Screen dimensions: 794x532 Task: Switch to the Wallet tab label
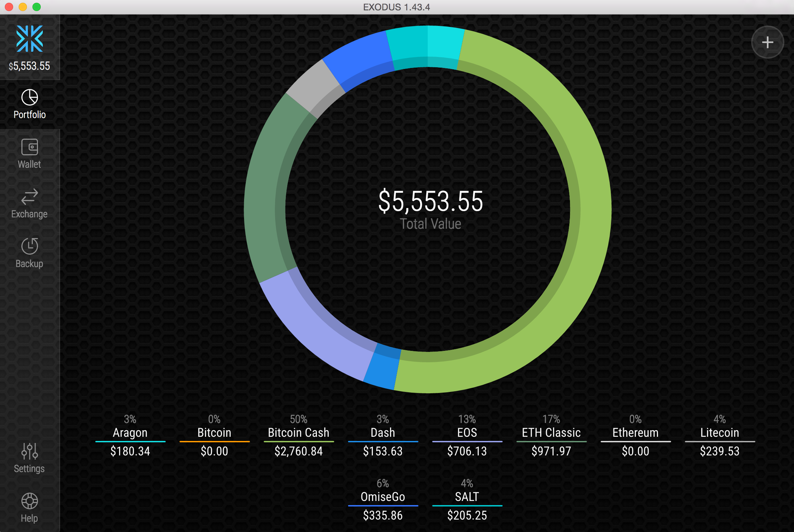tap(30, 164)
